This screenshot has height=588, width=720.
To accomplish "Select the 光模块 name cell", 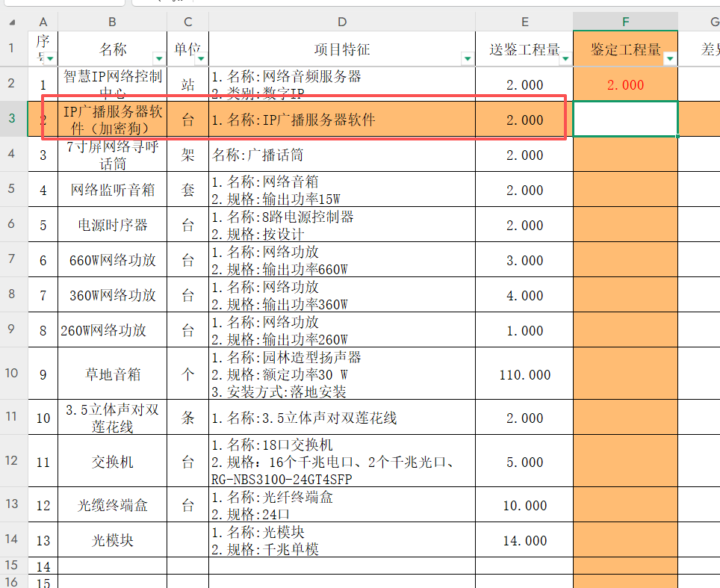I will pos(112,539).
